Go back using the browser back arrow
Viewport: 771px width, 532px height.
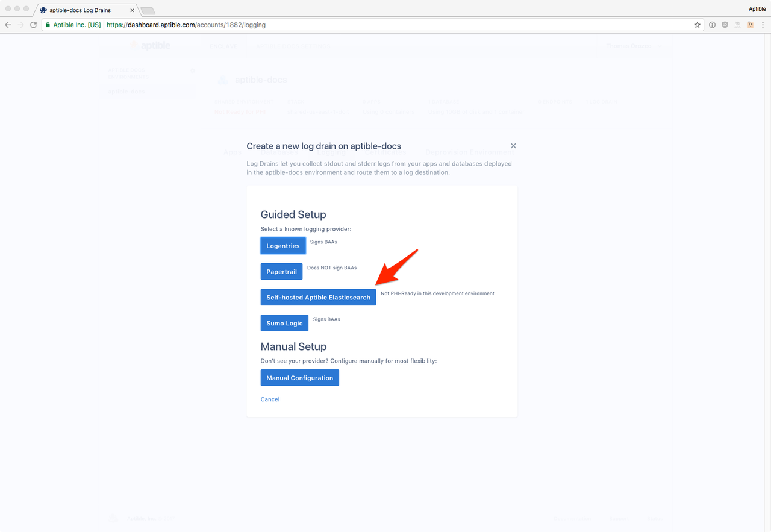coord(8,25)
